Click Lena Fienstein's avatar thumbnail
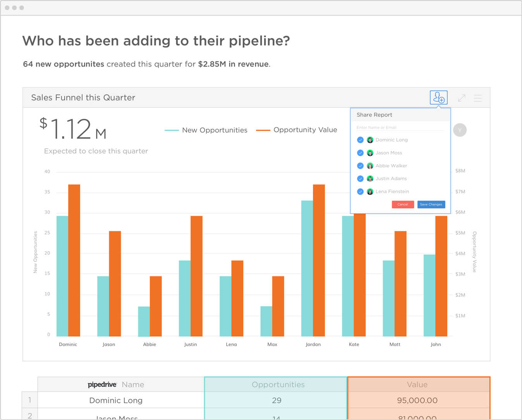The image size is (522, 420). coord(370,191)
